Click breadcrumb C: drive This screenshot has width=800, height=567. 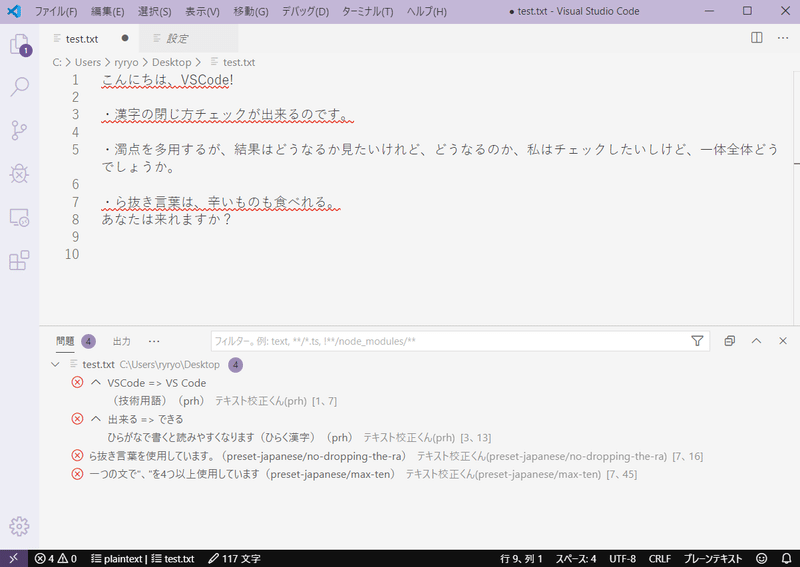pyautogui.click(x=57, y=62)
